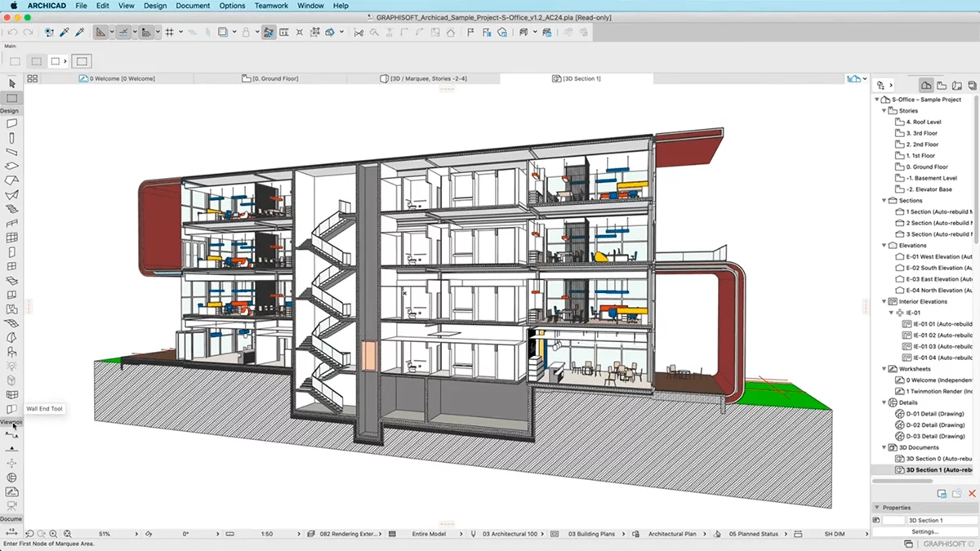Screen dimensions: 980x551
Task: Click the Architectural Plan structure display
Action: (x=672, y=534)
